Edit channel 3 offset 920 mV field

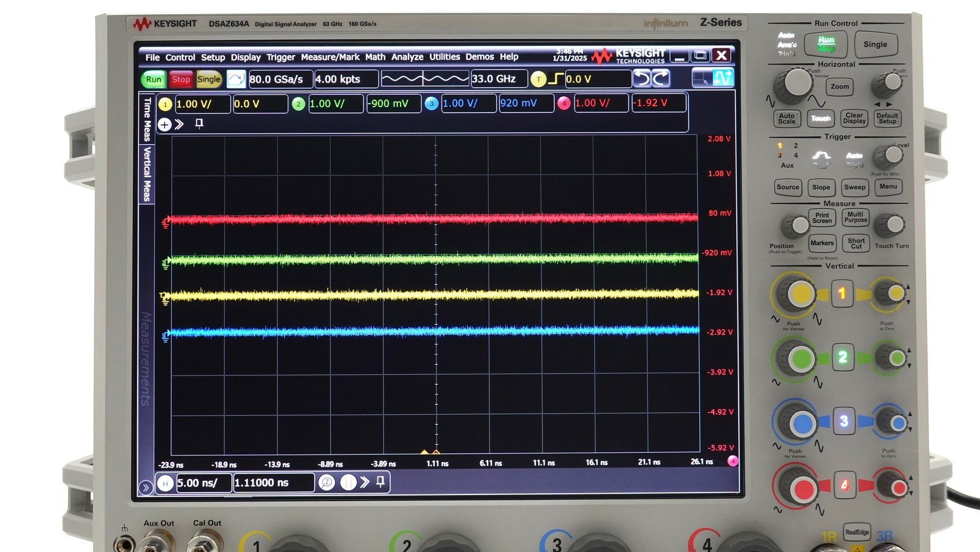pos(526,104)
